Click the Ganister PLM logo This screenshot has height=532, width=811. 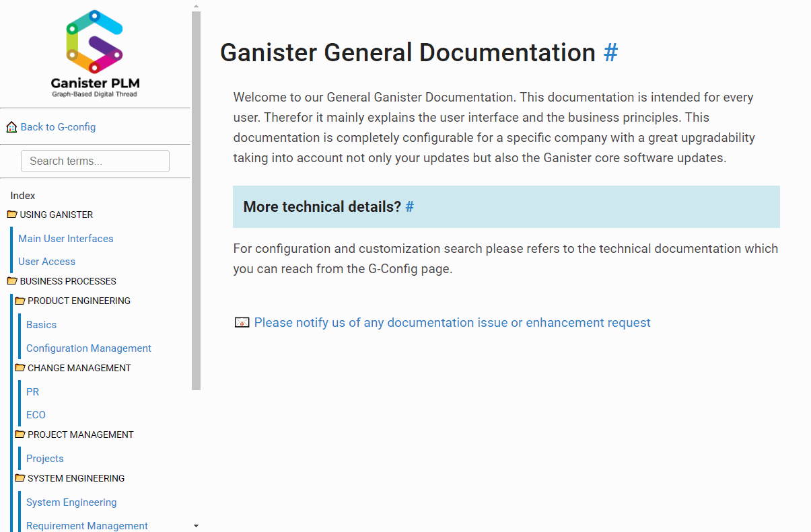click(95, 54)
